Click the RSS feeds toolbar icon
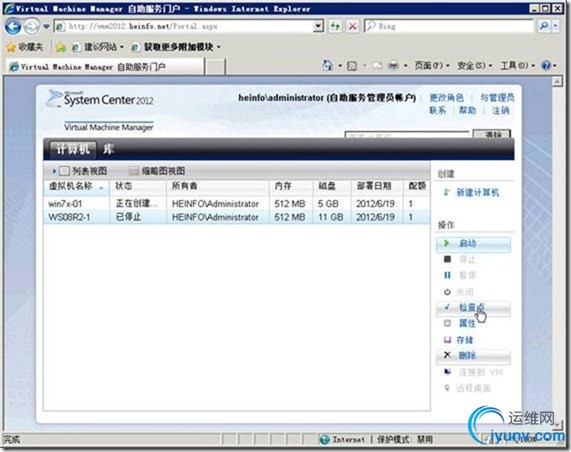This screenshot has width=571, height=452. click(x=352, y=66)
